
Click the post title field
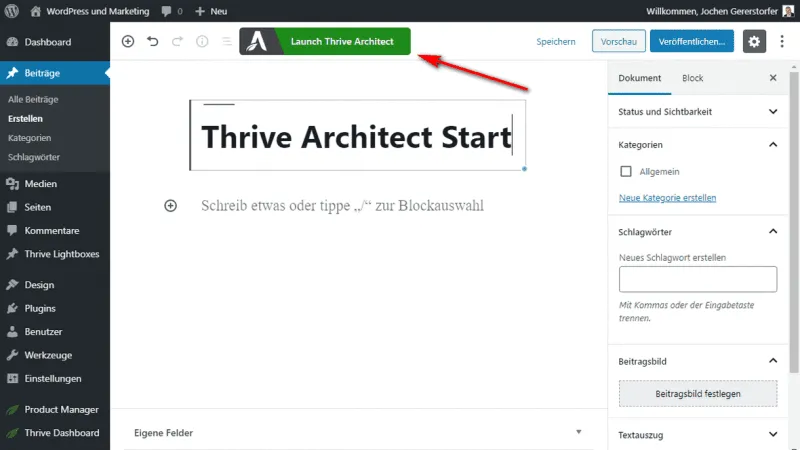click(357, 136)
